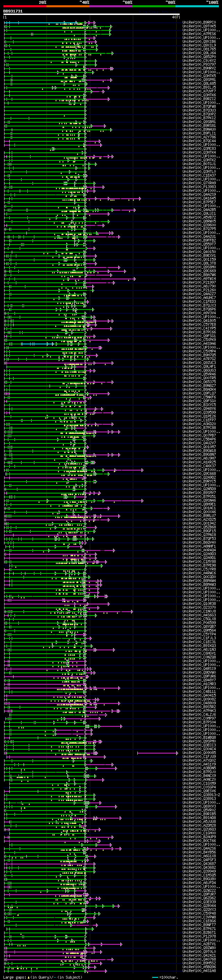The width and height of the screenshot is (222, 980).
Task: Select hit UniRef100_Q8H9E1
Action: 199,504
